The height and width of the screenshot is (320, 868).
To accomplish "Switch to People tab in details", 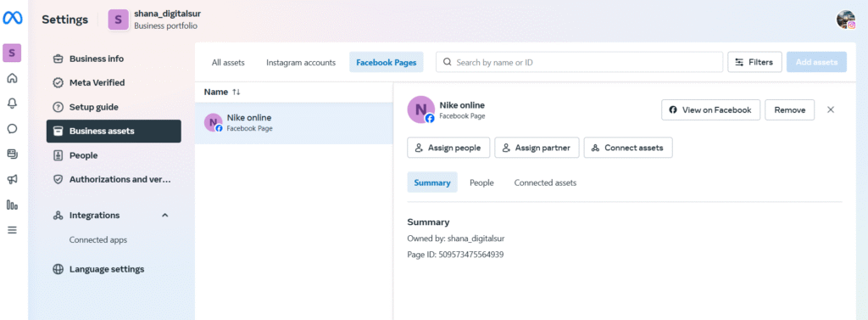I will 481,182.
